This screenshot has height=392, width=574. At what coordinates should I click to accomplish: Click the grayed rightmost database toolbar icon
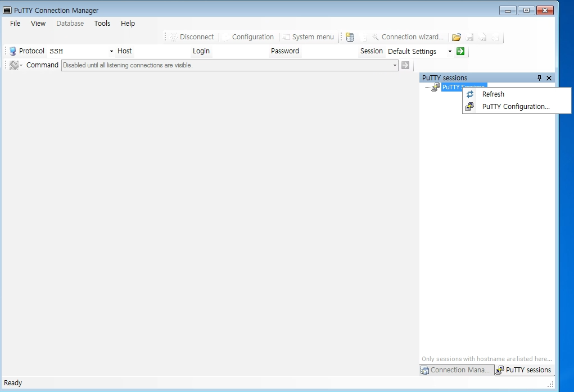(495, 37)
